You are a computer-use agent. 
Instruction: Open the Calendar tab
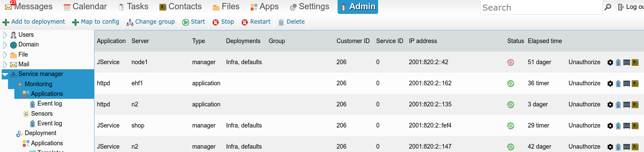[x=85, y=7]
